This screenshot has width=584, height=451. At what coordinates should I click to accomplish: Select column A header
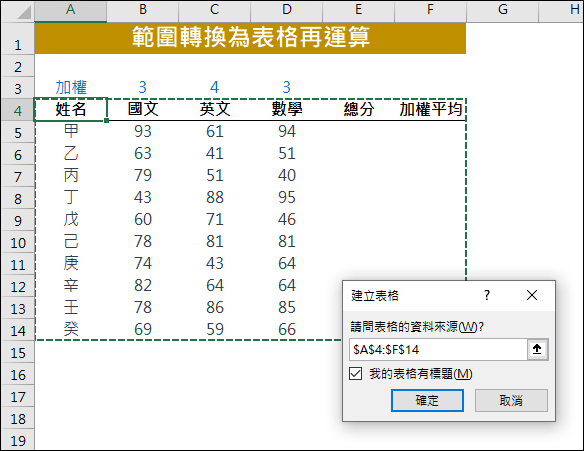pyautogui.click(x=71, y=10)
